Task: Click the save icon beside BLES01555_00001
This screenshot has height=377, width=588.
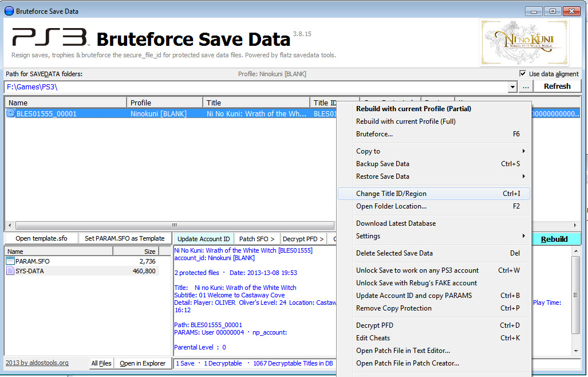Action: coord(10,113)
